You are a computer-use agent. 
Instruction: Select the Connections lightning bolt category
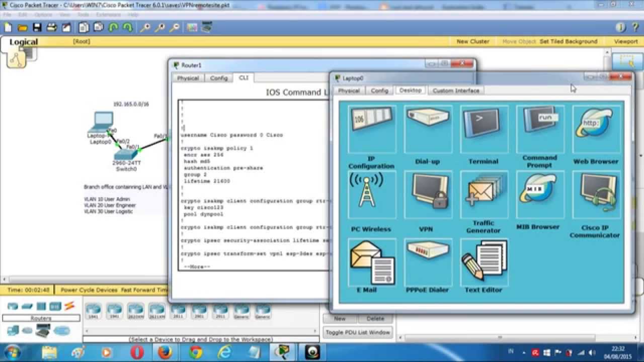[69, 306]
